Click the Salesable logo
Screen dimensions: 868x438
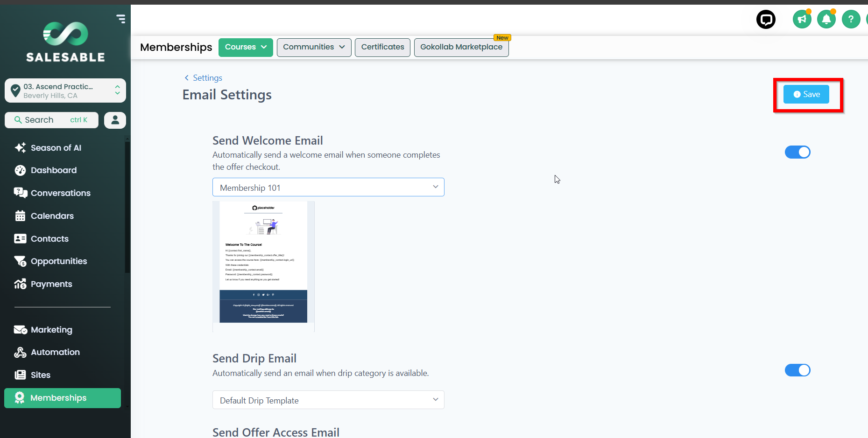[65, 42]
